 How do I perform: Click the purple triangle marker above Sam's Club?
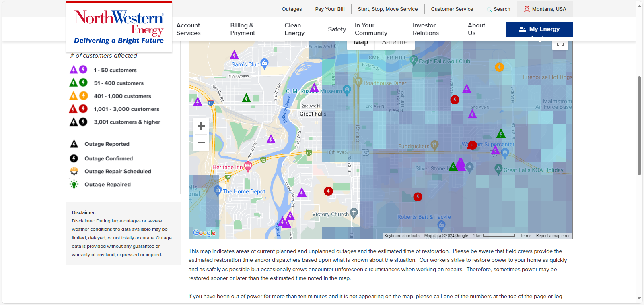pyautogui.click(x=234, y=55)
